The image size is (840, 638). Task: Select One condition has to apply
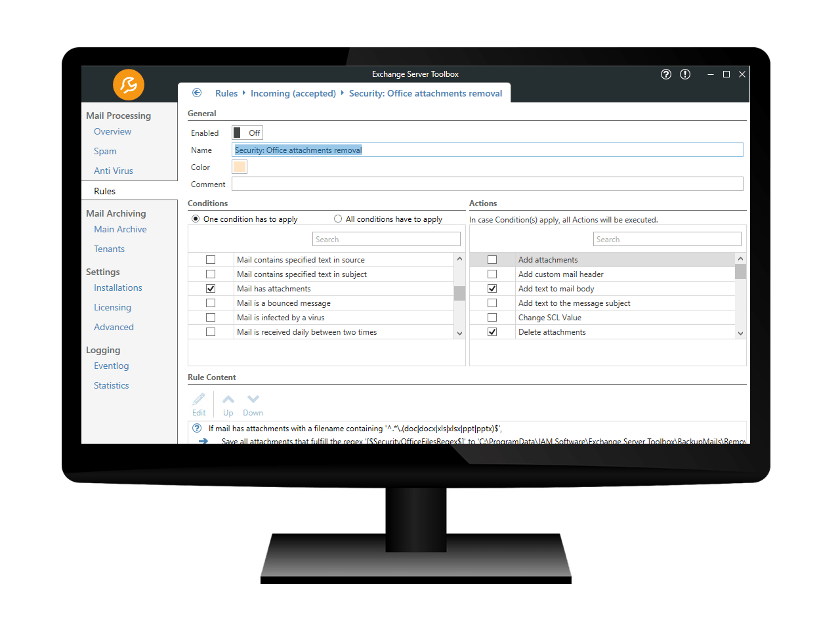pyautogui.click(x=244, y=219)
